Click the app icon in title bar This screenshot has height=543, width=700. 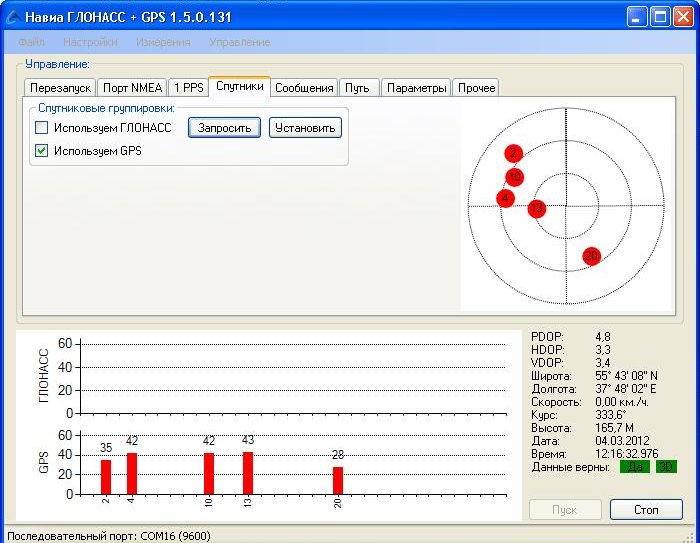point(13,17)
